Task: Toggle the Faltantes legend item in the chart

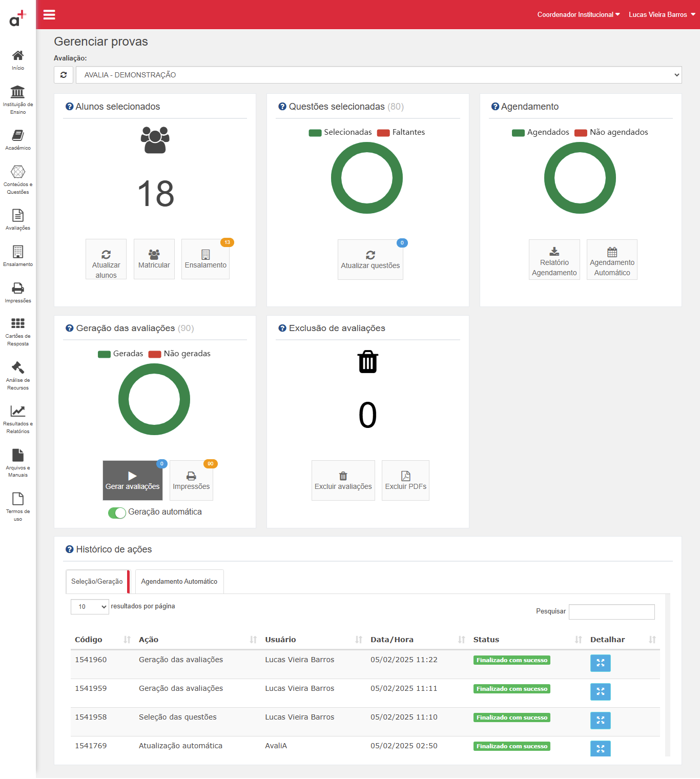Action: pos(401,132)
